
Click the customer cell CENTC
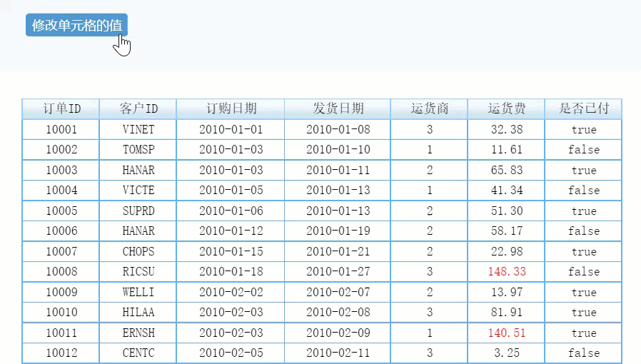138,353
